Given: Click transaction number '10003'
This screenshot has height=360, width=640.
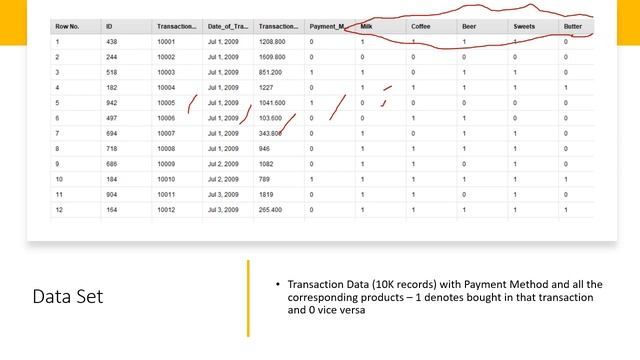Looking at the screenshot, I should (x=166, y=72).
